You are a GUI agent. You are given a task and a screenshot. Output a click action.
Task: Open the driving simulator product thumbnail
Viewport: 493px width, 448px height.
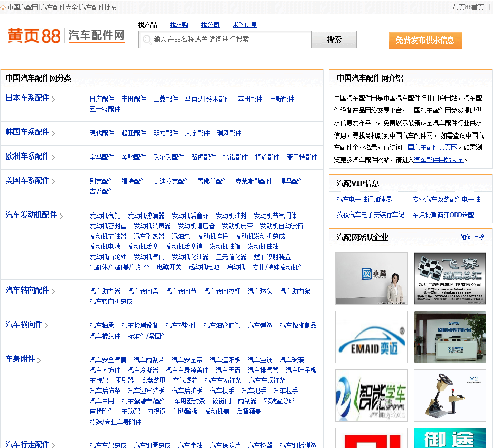[450, 396]
